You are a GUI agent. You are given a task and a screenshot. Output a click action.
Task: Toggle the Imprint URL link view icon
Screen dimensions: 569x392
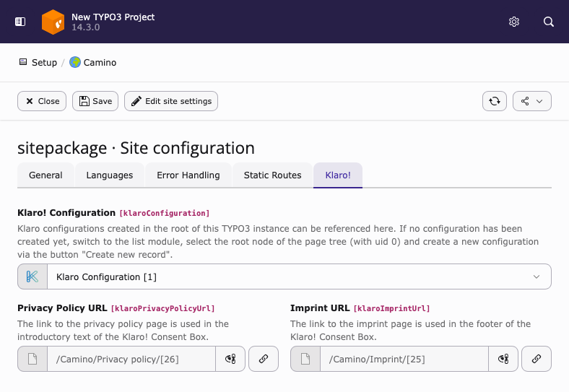point(503,359)
